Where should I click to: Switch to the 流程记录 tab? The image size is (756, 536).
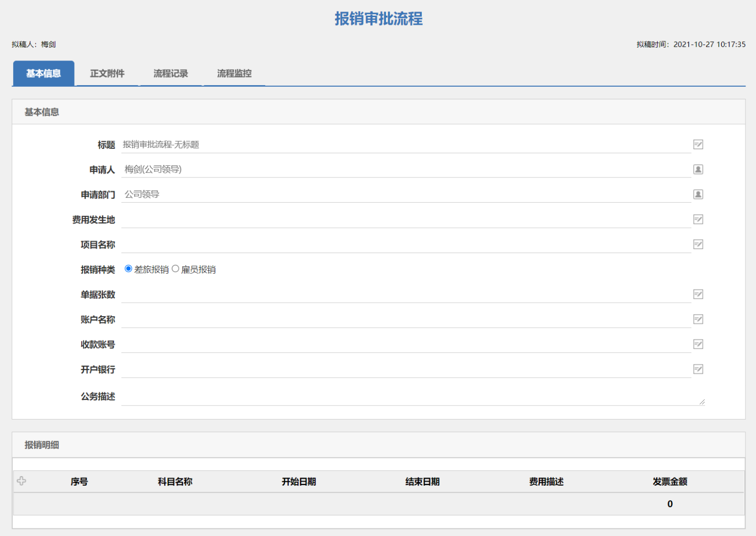tap(171, 73)
